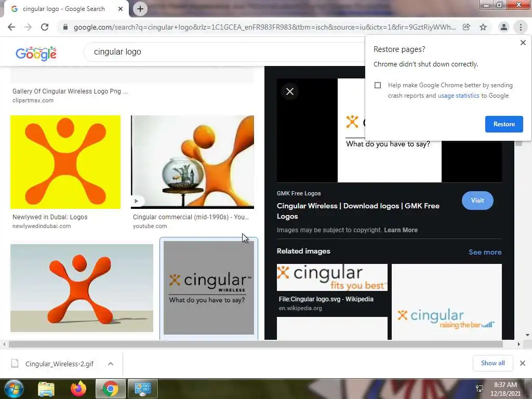Show all downloads

tap(493, 363)
